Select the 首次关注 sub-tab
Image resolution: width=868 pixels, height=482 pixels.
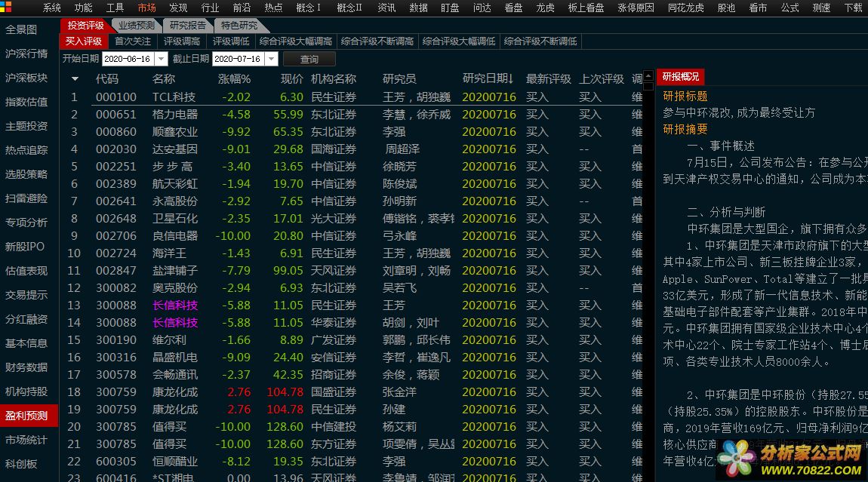coord(133,41)
